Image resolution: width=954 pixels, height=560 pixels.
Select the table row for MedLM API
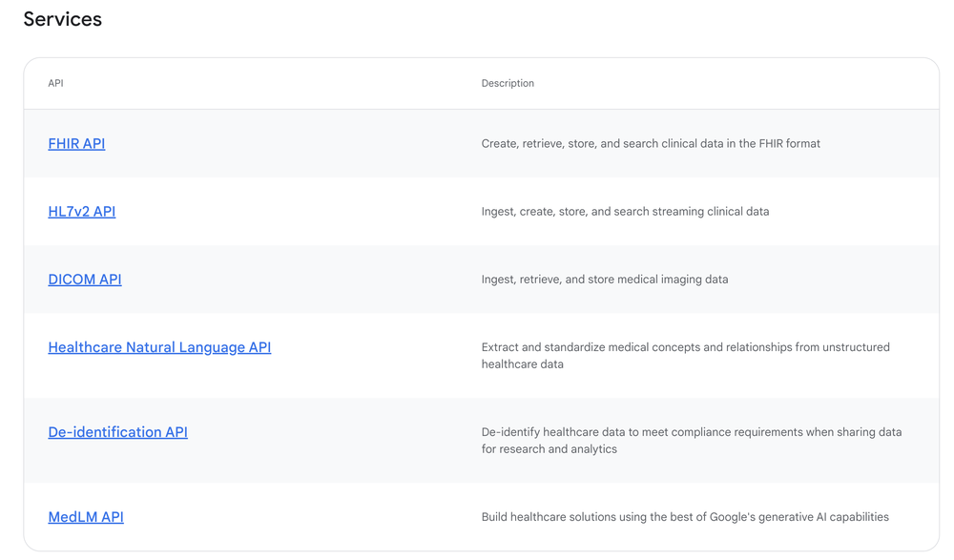click(x=286, y=517)
